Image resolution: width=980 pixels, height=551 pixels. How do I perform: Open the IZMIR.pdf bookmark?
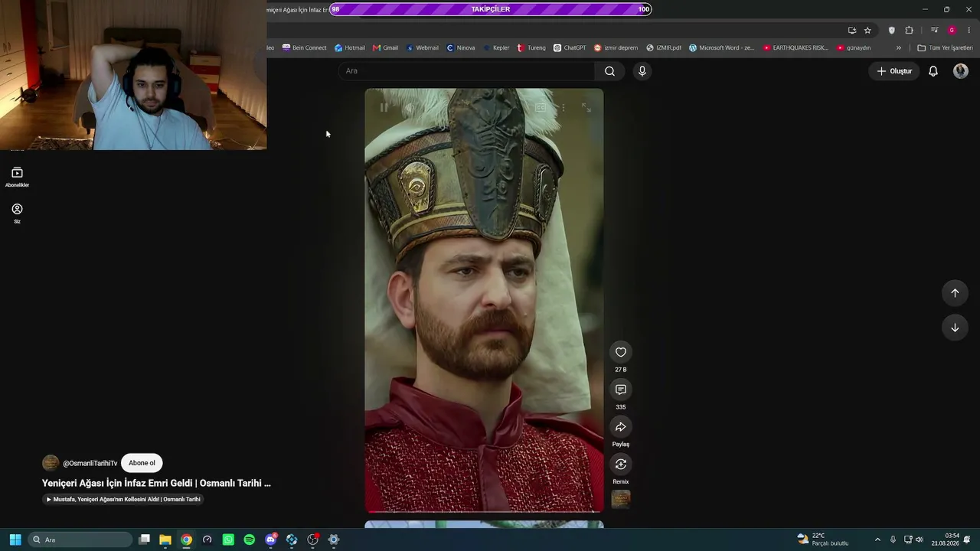point(664,47)
